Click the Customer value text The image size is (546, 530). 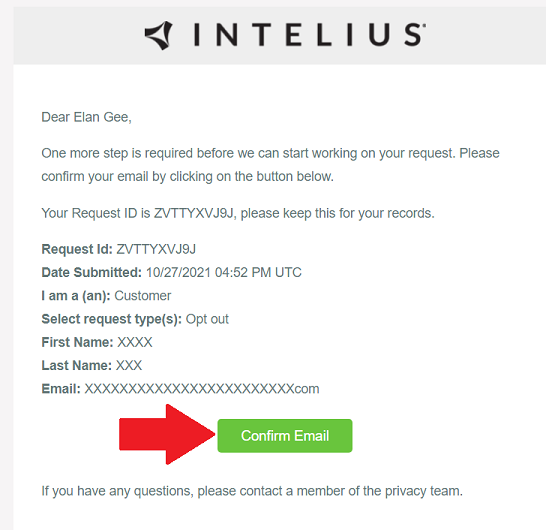point(143,296)
